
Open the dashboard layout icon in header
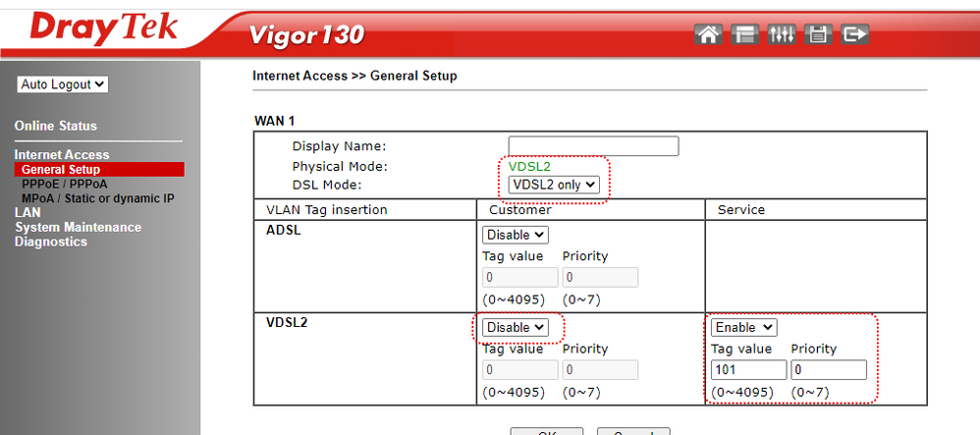(x=745, y=34)
